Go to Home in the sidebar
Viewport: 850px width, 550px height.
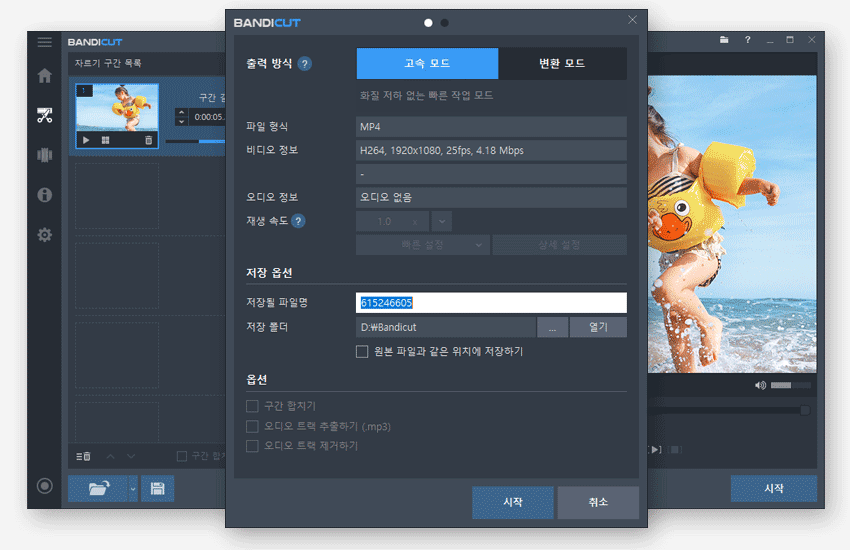(x=44, y=75)
